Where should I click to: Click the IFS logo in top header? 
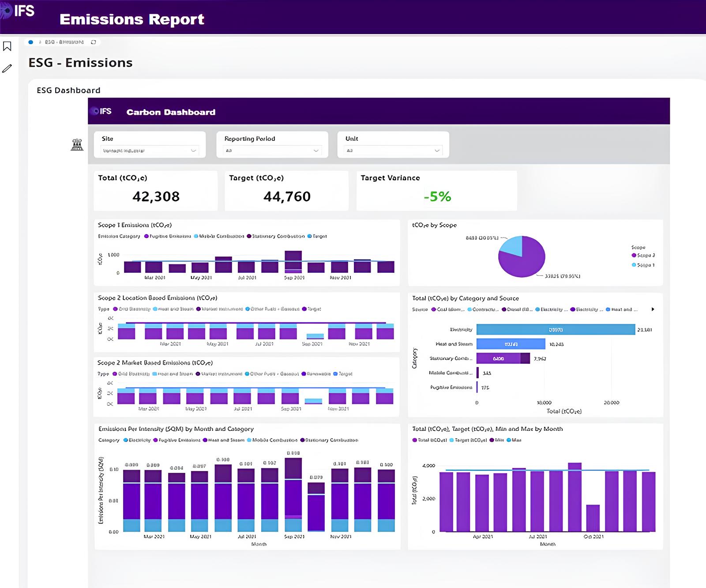[19, 11]
